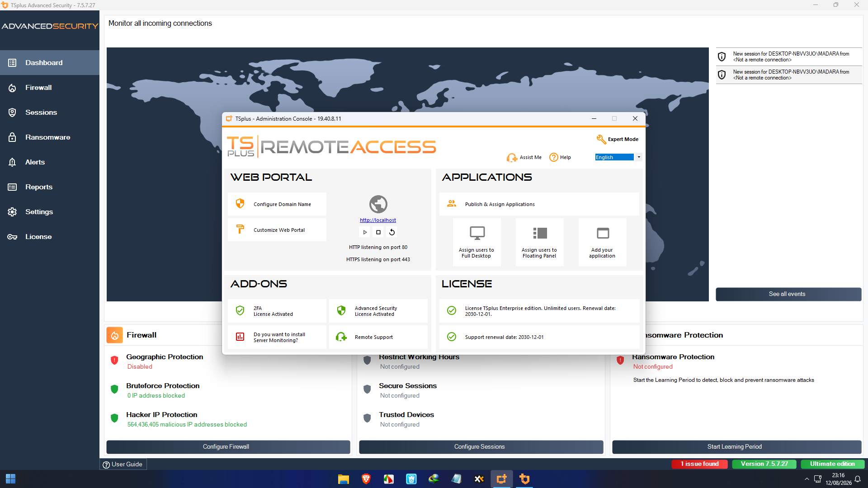The width and height of the screenshot is (868, 488).
Task: Toggle Expert Mode in Administration Console
Action: (x=618, y=139)
